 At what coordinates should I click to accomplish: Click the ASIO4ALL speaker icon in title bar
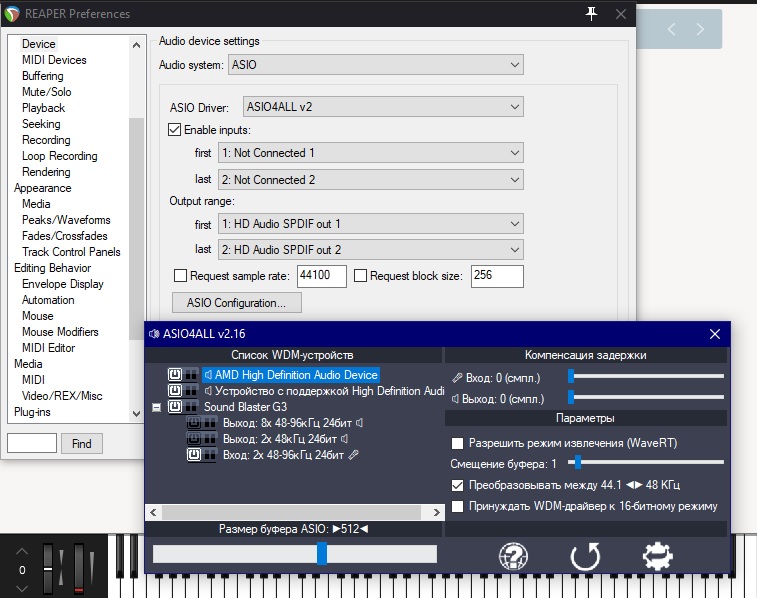click(154, 334)
